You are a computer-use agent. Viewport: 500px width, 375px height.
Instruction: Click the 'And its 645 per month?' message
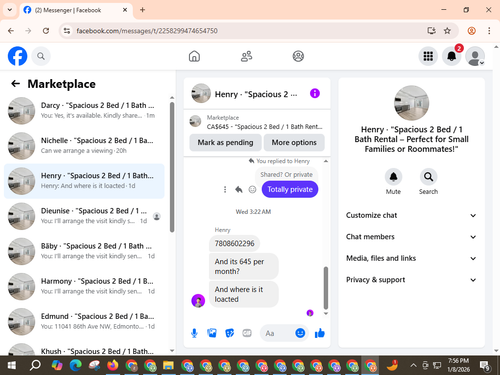[x=244, y=266]
